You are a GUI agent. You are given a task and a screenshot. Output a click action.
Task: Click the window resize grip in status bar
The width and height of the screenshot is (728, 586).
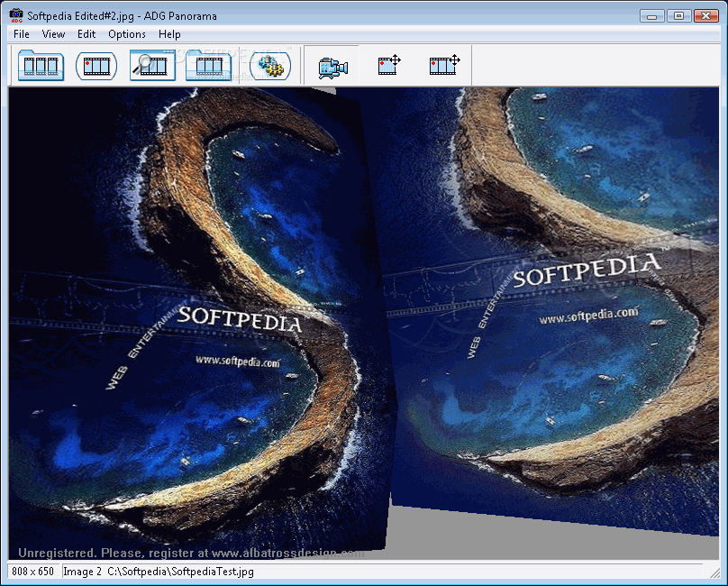pos(714,572)
